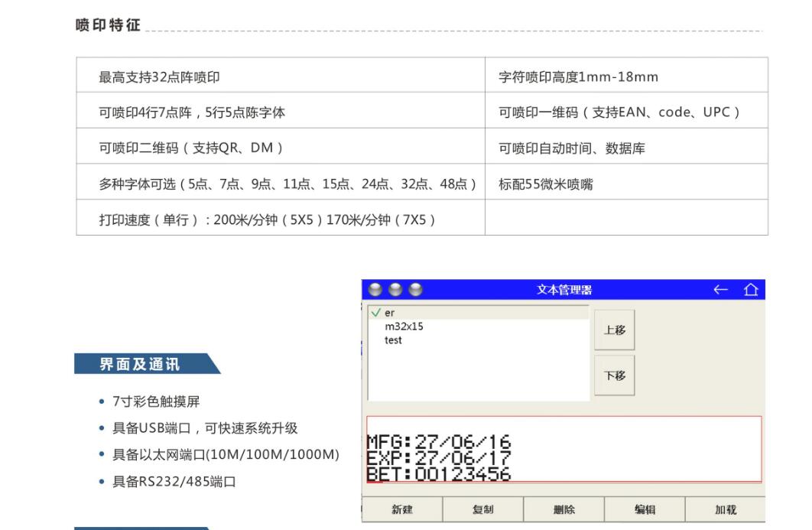Click the 界面及通讯 section banner

[147, 364]
